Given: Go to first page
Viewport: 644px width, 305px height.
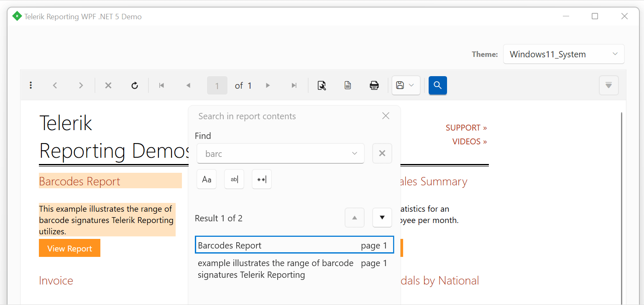Looking at the screenshot, I should pyautogui.click(x=161, y=85).
